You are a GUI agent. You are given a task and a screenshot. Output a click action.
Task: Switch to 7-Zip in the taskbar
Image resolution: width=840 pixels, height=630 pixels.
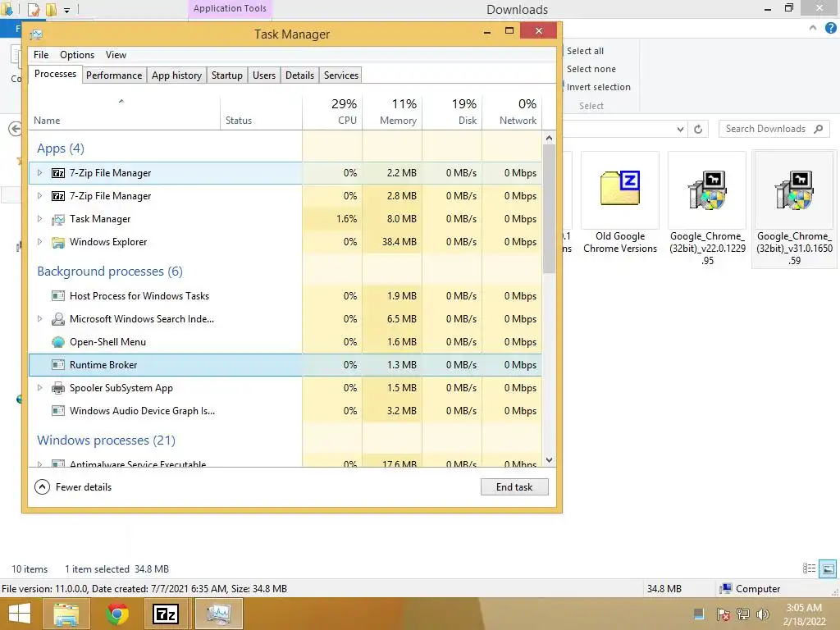(x=165, y=614)
